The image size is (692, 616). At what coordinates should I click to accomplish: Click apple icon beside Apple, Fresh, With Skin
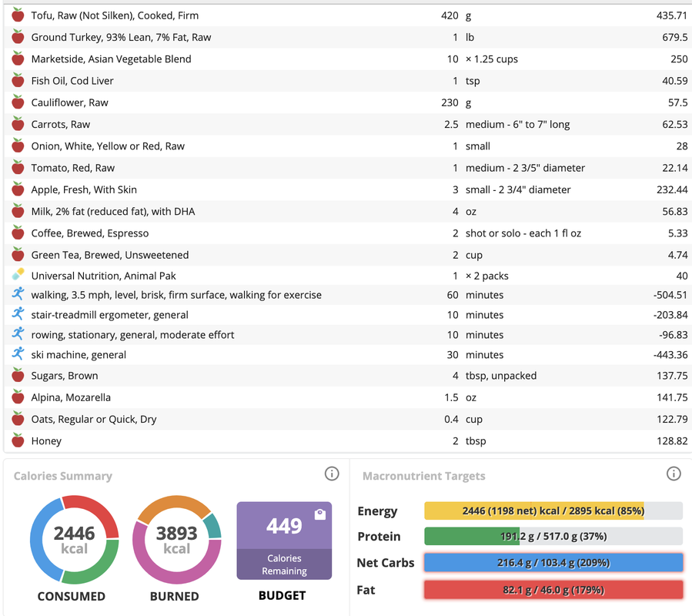pos(18,189)
